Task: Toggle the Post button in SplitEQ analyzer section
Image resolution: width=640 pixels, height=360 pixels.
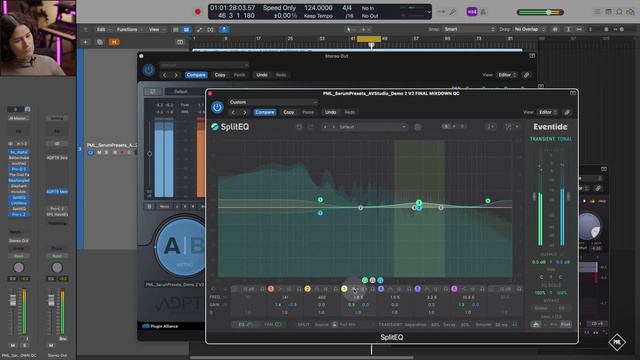Action: (566, 324)
